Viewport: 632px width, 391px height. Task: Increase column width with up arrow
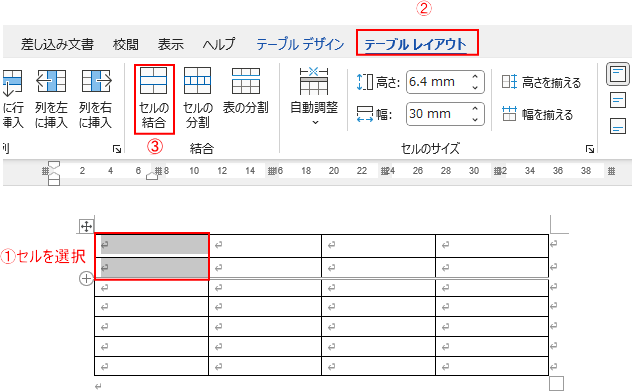click(x=475, y=109)
